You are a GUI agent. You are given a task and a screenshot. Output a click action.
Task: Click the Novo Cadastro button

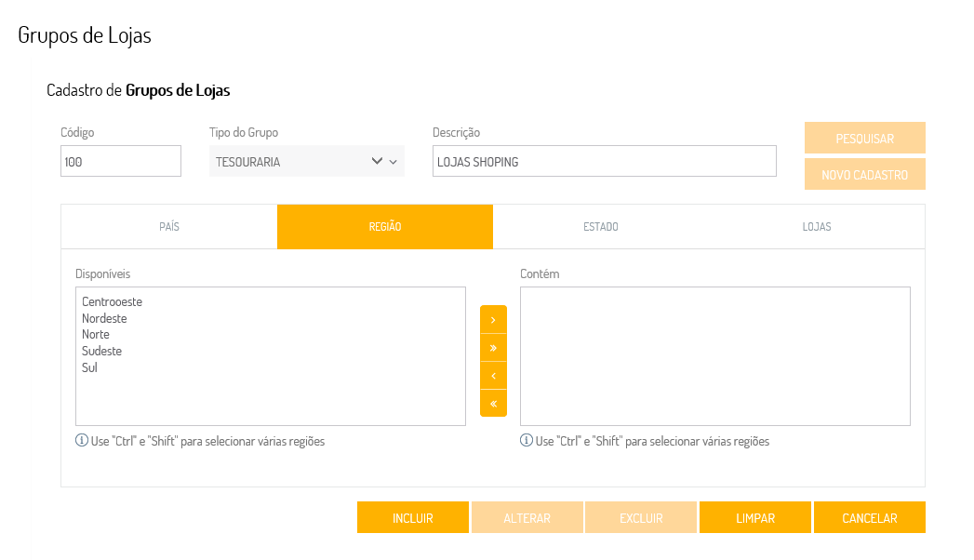click(x=865, y=174)
